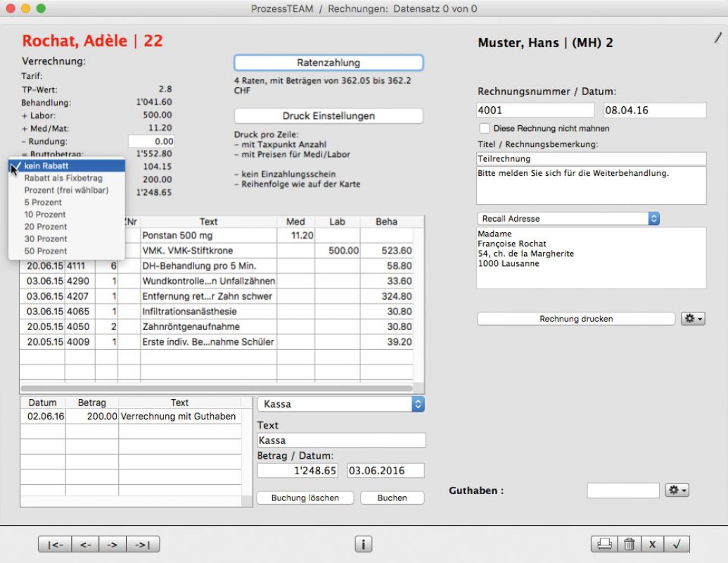The height and width of the screenshot is (563, 728).
Task: Enable 'Diese Rechnung nicht mahnen' checkbox
Action: 484,129
